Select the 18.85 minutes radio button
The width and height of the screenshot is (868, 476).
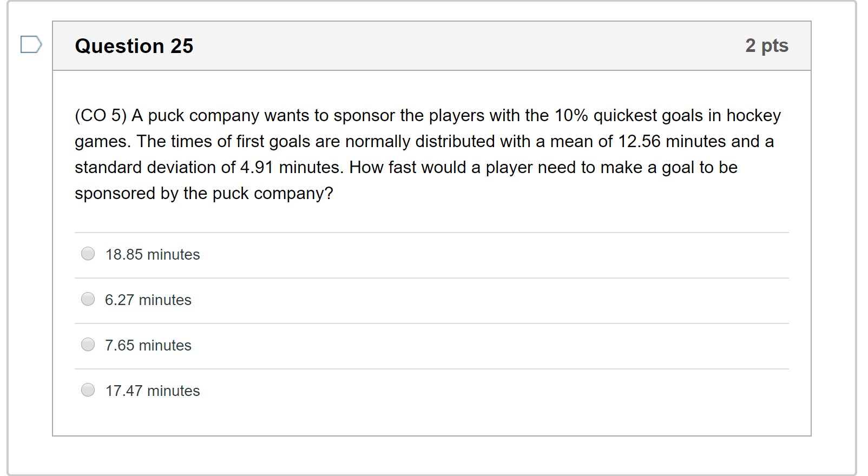pos(88,254)
